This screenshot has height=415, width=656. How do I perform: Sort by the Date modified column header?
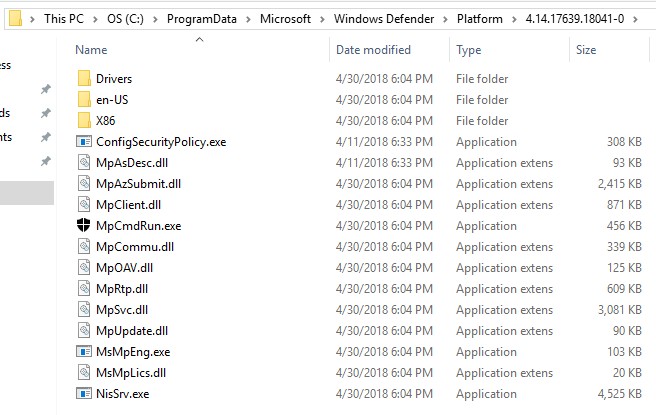click(373, 50)
